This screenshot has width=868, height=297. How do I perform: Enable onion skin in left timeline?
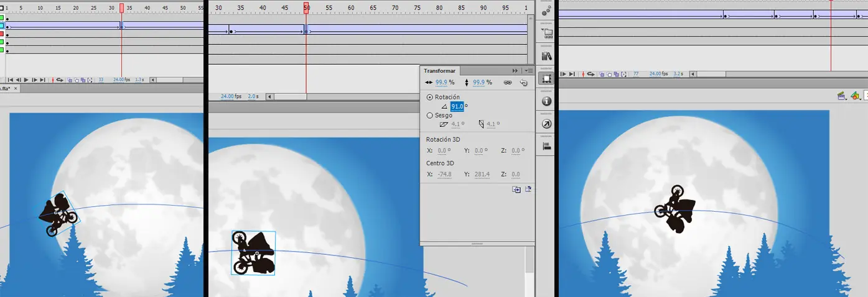pos(70,80)
